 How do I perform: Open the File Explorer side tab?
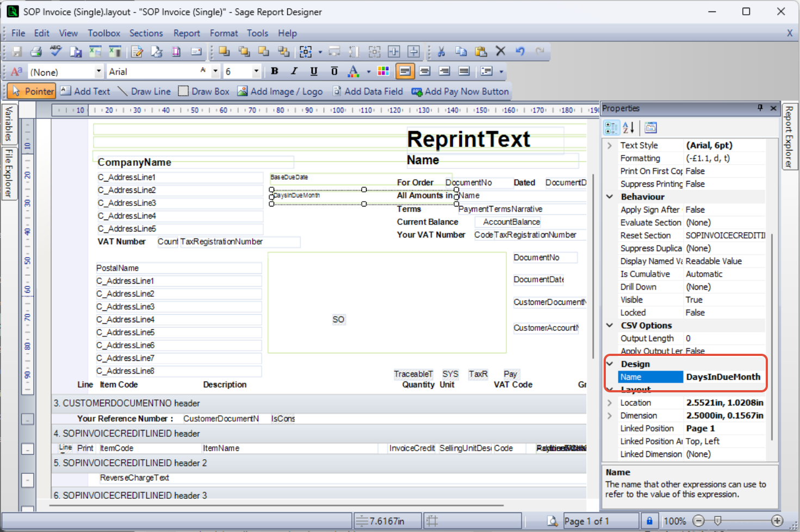tap(9, 173)
